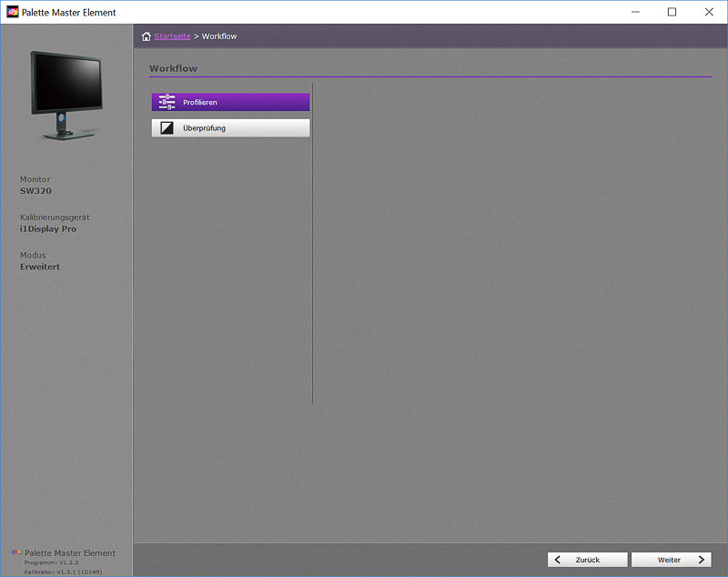Click the Überprüfung contrast icon

click(167, 128)
